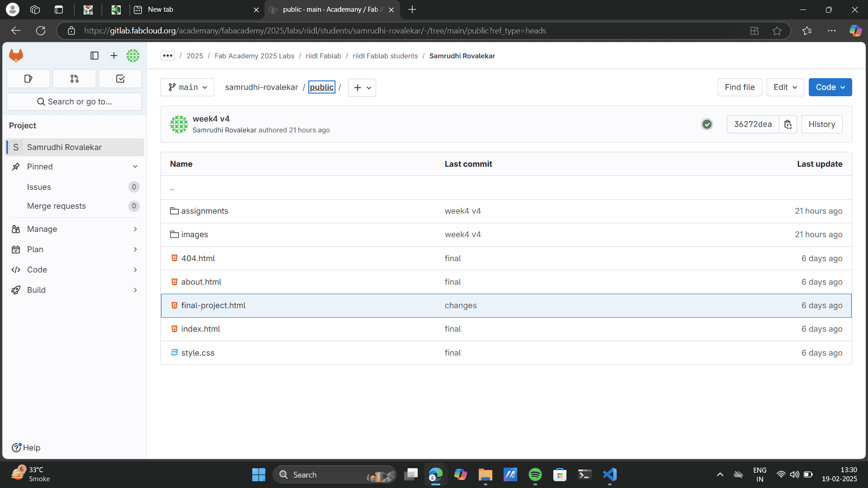The width and height of the screenshot is (868, 488).
Task: Click the merge requests icon in sidebar
Action: click(74, 78)
